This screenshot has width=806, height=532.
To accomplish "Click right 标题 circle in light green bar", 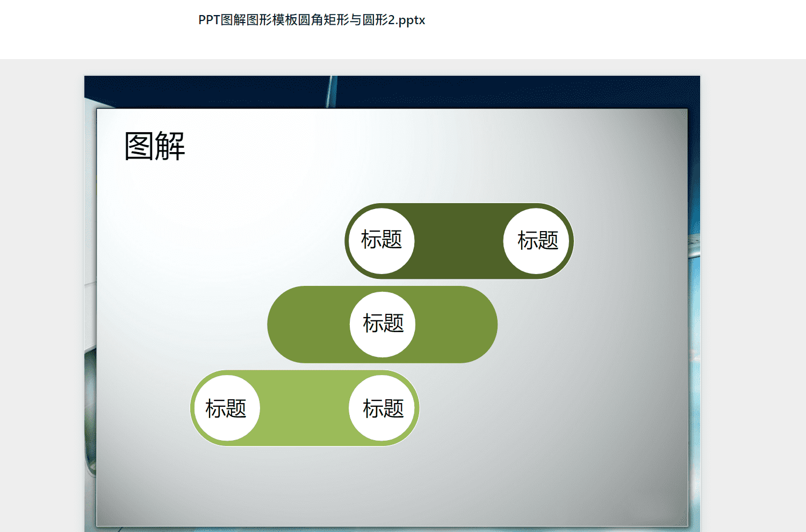I will 382,408.
